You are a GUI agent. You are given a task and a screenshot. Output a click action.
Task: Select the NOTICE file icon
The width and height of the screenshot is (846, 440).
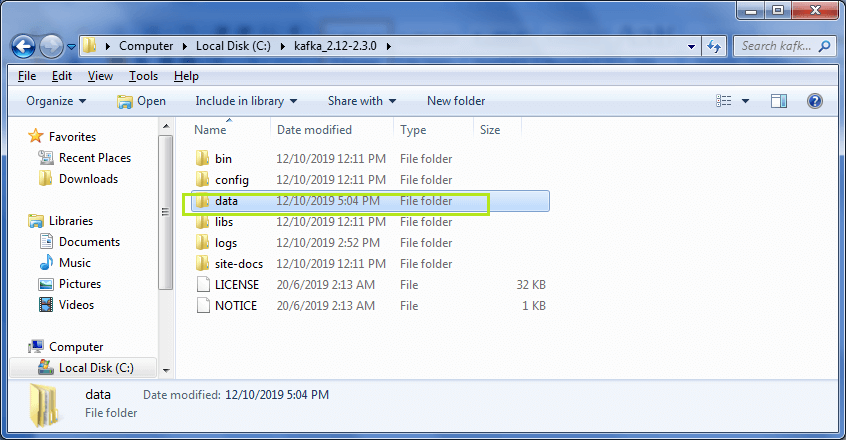click(x=203, y=305)
